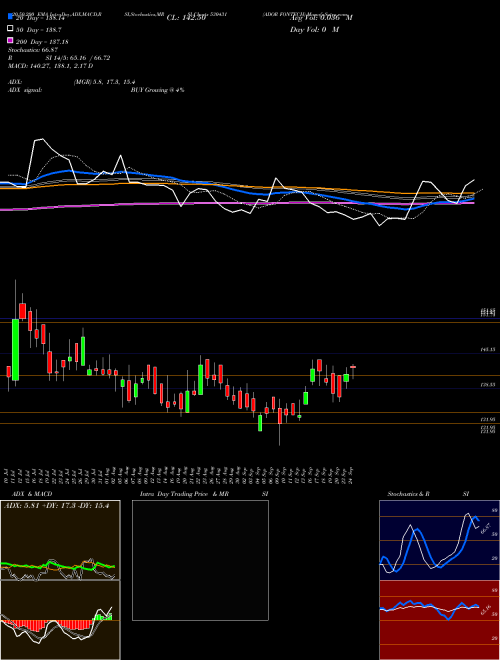The image size is (500, 660).
Task: Click the tall green candlestick at chart start
Action: (16, 350)
